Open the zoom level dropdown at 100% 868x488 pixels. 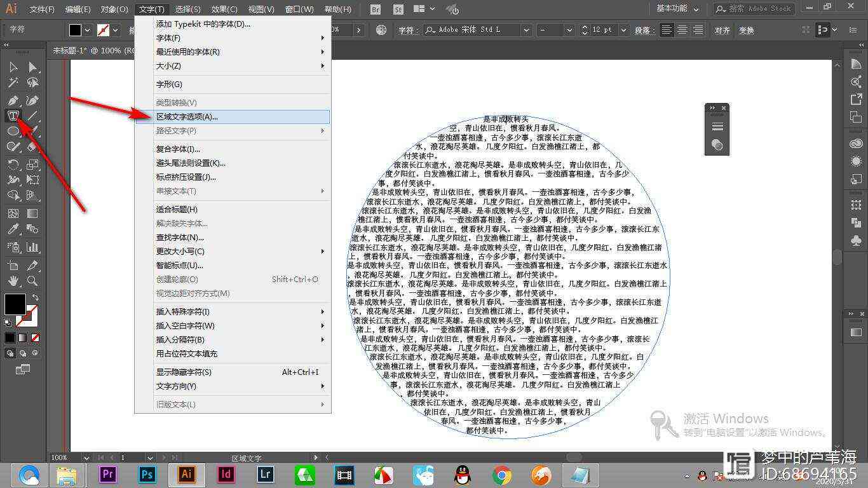coord(86,457)
